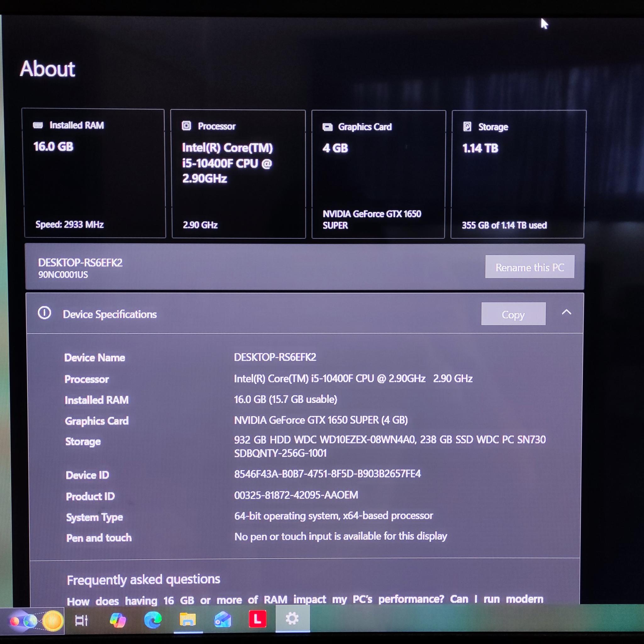Image resolution: width=644 pixels, height=644 pixels.
Task: Click the Product ID label
Action: click(90, 496)
